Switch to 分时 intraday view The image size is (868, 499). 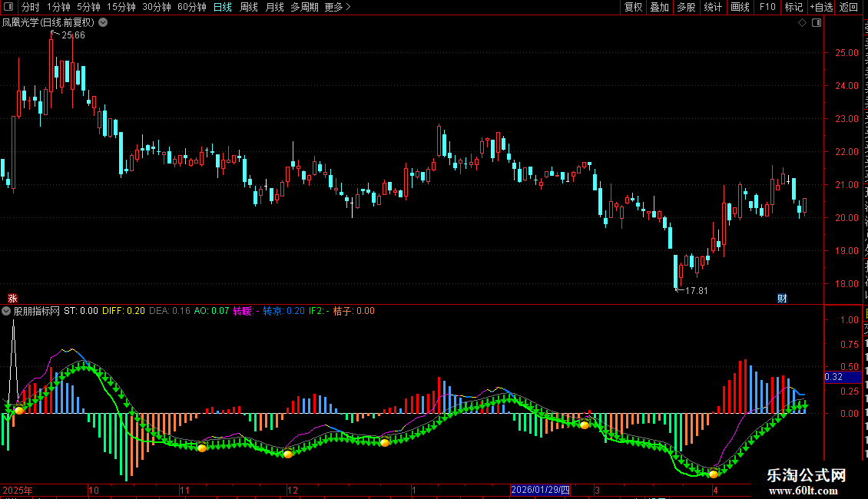[31, 7]
